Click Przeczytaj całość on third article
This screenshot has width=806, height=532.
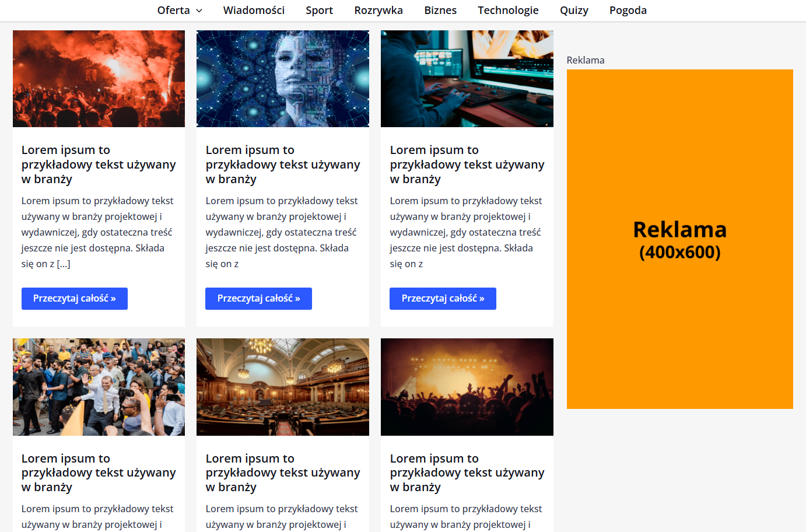443,299
